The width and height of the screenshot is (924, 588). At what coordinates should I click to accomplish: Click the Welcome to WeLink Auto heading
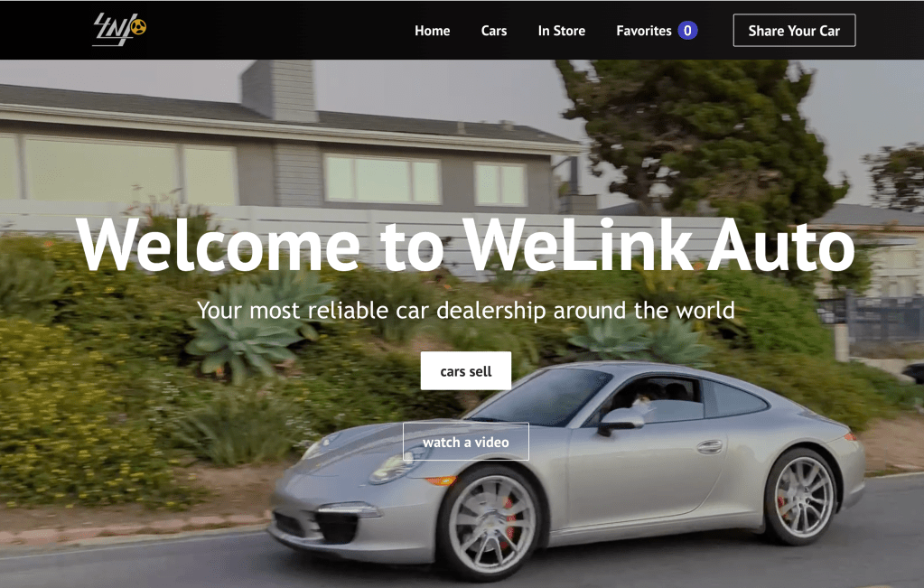click(x=465, y=245)
